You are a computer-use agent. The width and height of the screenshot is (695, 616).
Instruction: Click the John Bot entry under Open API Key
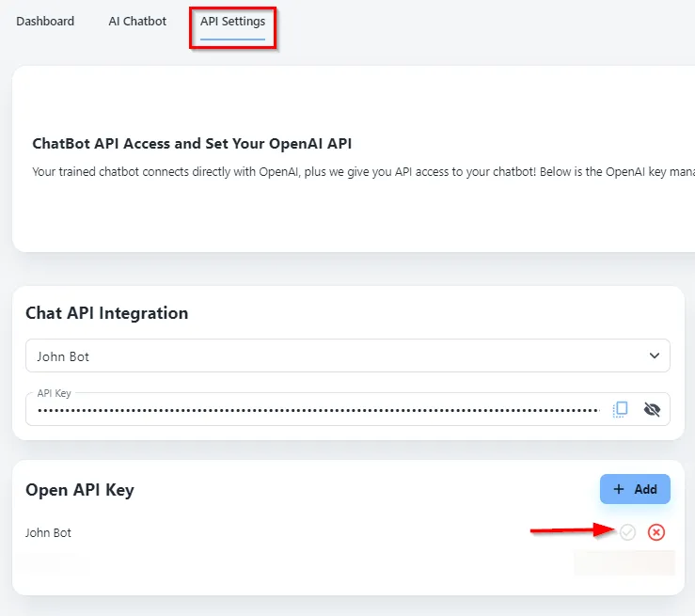pos(48,532)
